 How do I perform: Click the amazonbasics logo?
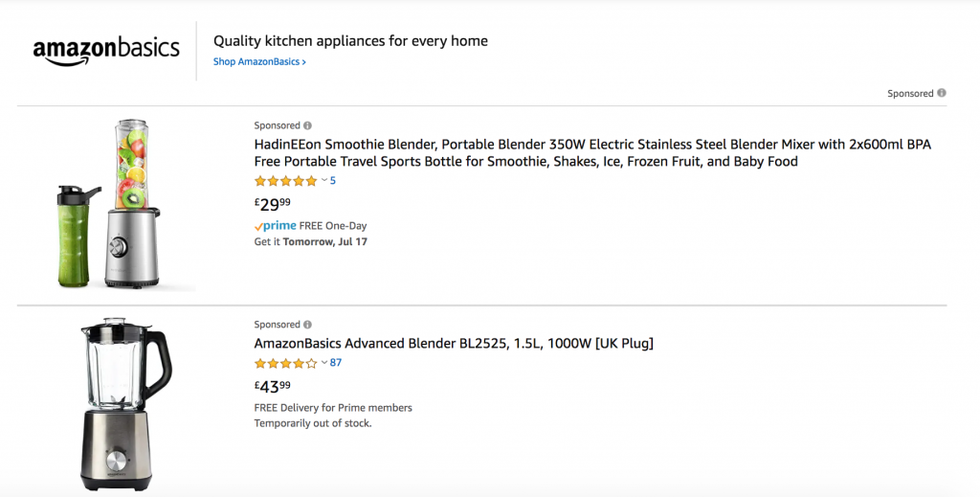tap(105, 50)
